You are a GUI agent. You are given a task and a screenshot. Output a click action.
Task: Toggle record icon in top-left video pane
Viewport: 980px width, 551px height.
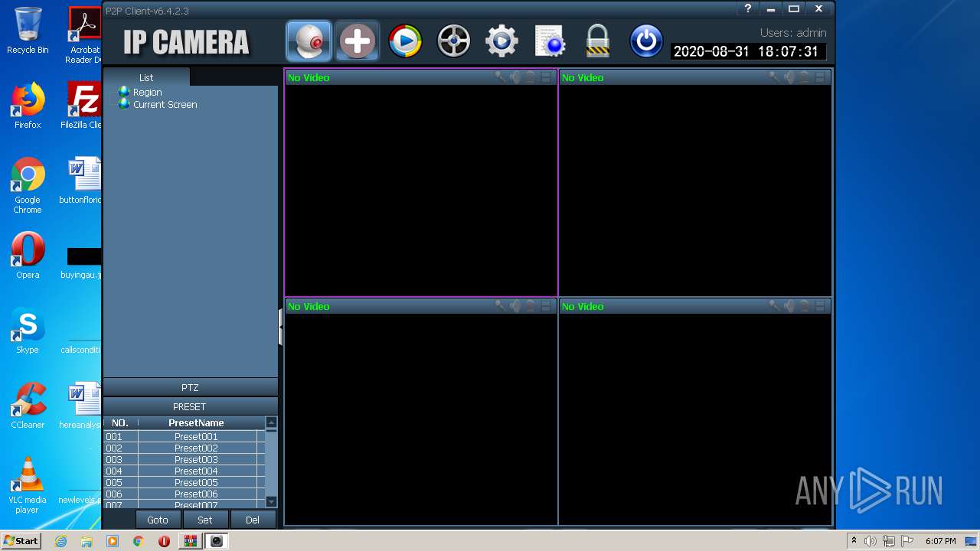coord(530,77)
